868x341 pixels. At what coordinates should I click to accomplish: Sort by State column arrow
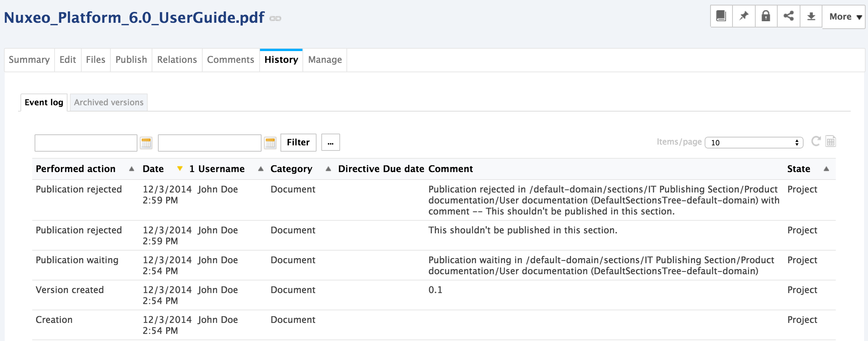click(x=826, y=169)
